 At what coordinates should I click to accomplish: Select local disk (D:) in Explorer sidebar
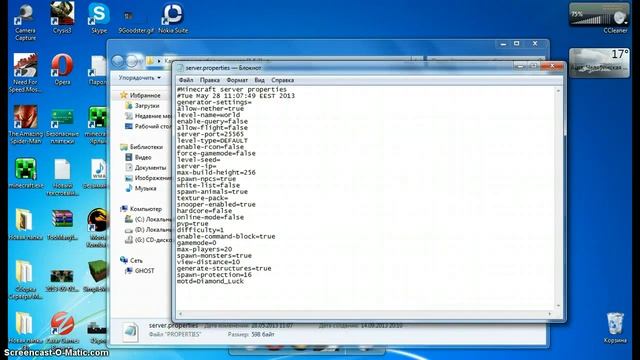click(x=149, y=230)
